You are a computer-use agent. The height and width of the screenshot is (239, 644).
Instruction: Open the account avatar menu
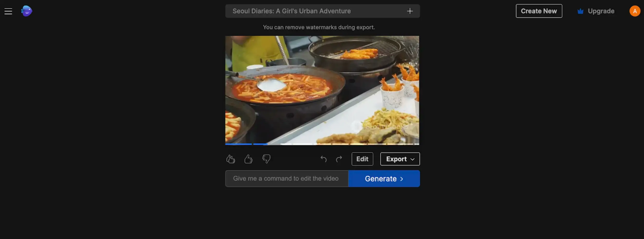point(635,11)
